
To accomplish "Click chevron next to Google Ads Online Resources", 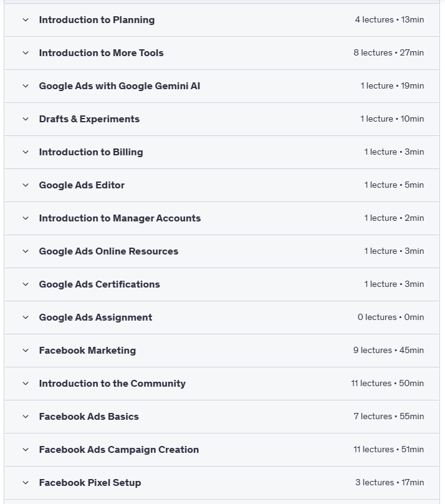I will (x=26, y=251).
